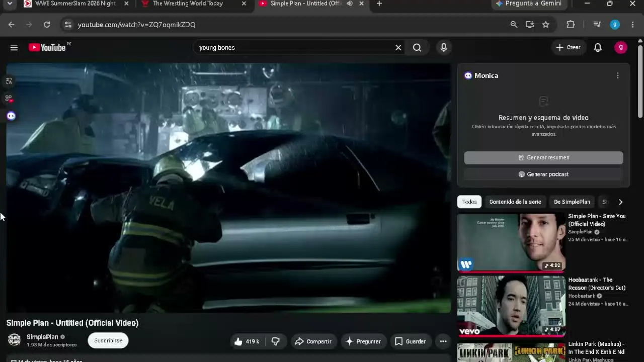Mute the Simple Plan tab audio
Image resolution: width=644 pixels, height=362 pixels.
350,4
